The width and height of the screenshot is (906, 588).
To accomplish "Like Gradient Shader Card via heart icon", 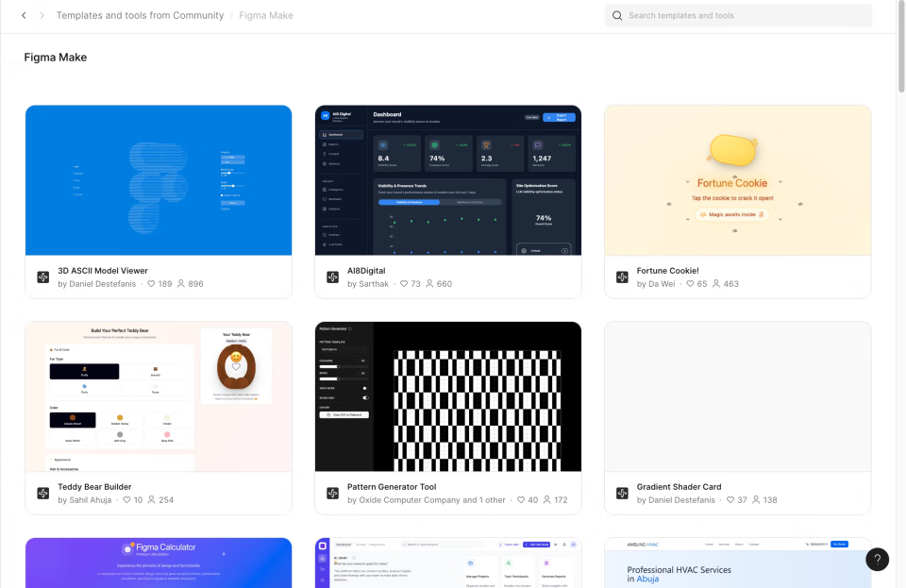I will tap(730, 499).
